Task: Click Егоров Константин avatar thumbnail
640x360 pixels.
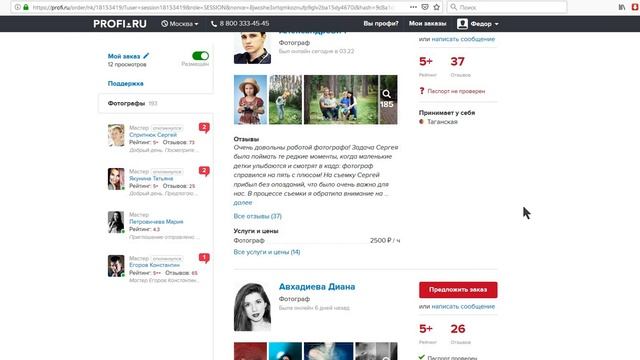Action: 116,266
